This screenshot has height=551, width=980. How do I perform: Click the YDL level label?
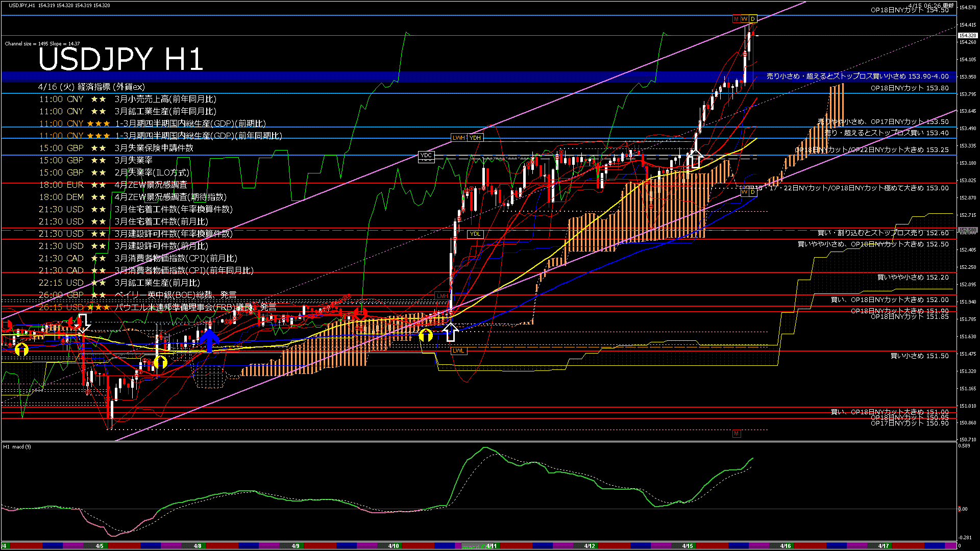pos(475,234)
